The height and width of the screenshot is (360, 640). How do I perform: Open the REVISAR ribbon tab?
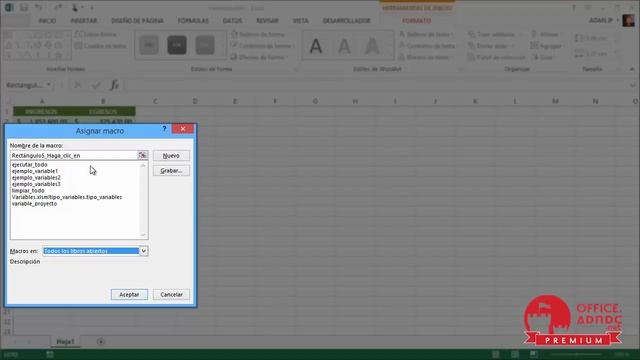pyautogui.click(x=267, y=20)
